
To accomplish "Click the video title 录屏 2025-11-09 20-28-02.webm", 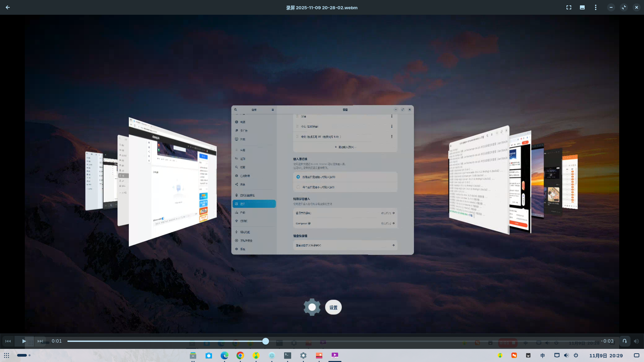I will [322, 8].
